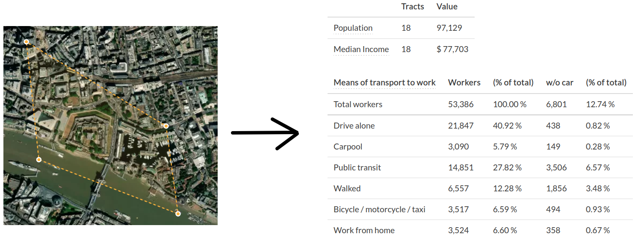644x249 pixels.
Task: Click the Means of transport to work heading
Action: 384,82
